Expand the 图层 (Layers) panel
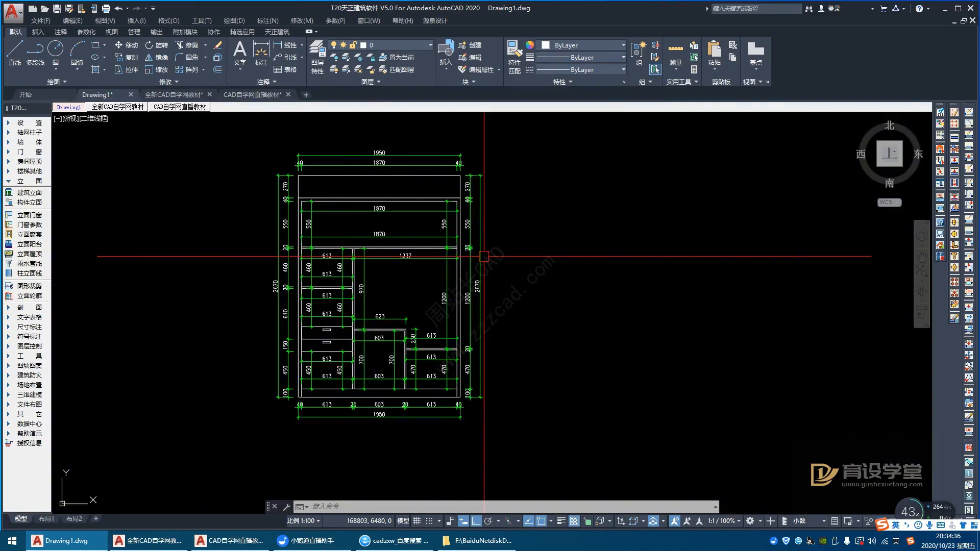 click(x=371, y=82)
